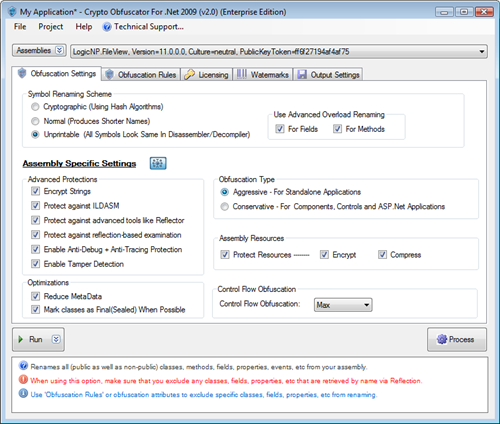Toggle Protect Resources checkbox
500x424 pixels.
(x=225, y=255)
